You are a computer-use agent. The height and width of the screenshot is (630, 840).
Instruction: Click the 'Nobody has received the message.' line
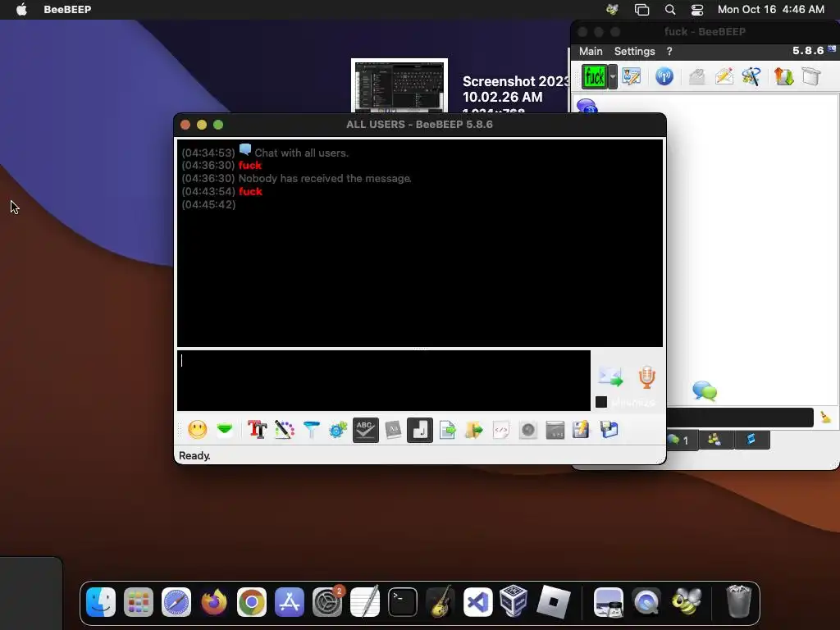point(325,178)
